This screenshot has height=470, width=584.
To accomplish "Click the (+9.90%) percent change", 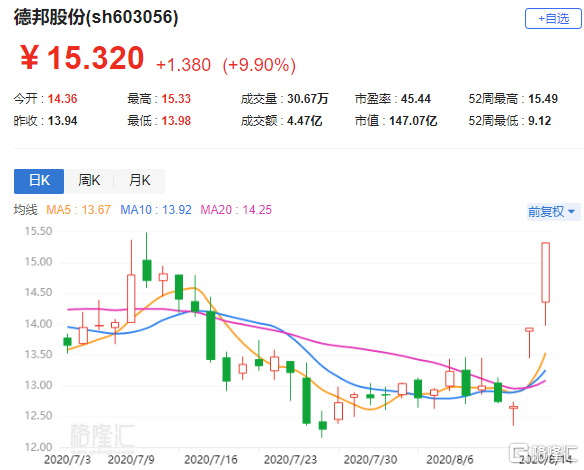I will [x=259, y=65].
